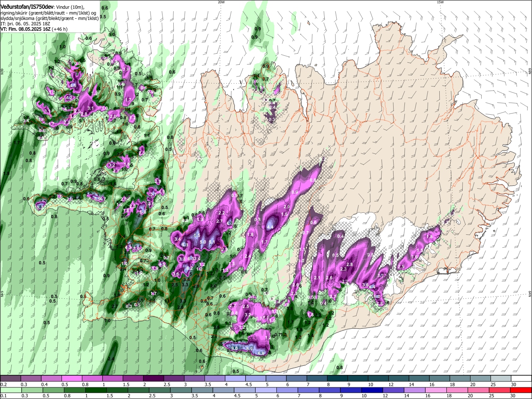The width and height of the screenshot is (532, 399).
Task: Click the dusky purple 0.2–0.3 snow legend swatch
Action: [10, 379]
